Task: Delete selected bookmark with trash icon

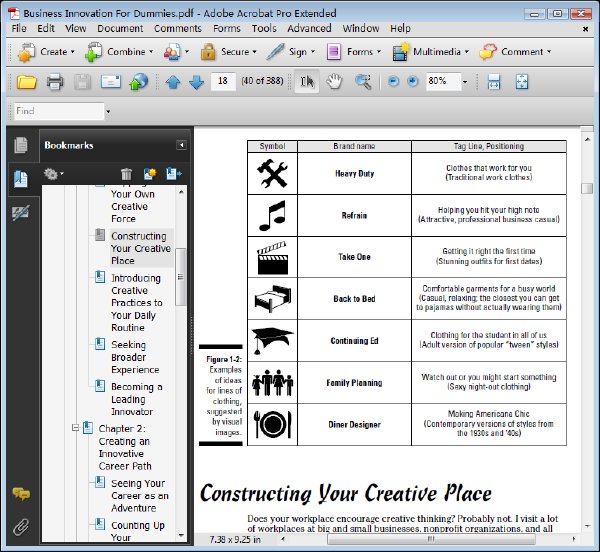Action: pos(126,174)
